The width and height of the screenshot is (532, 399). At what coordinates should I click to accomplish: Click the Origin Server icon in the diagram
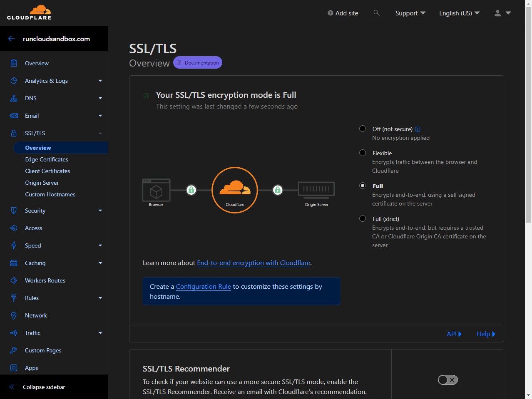[x=316, y=190]
